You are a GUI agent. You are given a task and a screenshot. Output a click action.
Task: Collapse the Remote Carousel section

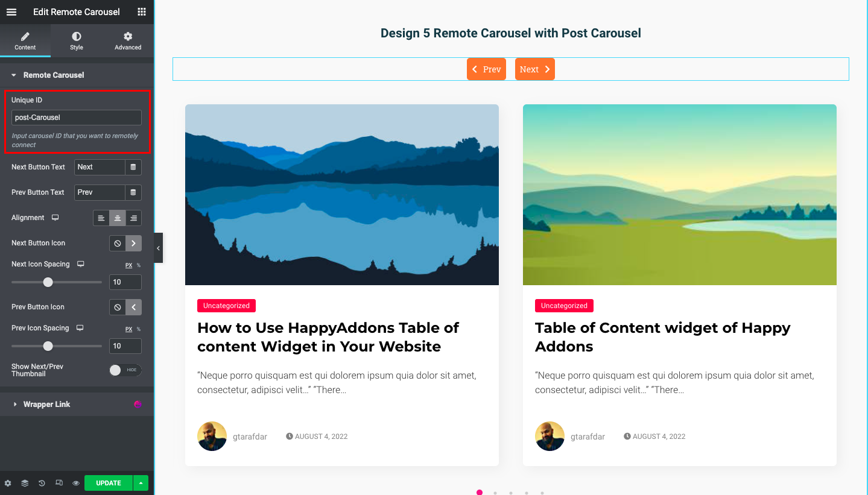click(13, 75)
